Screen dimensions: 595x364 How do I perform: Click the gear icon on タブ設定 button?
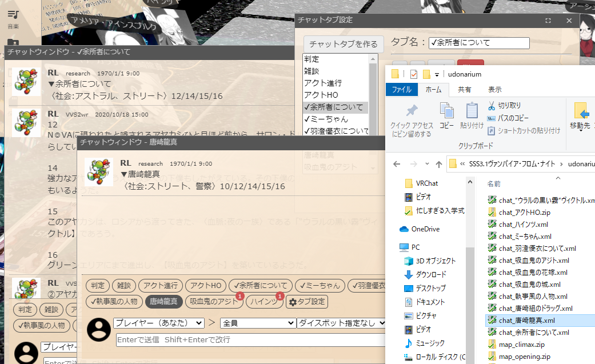293,302
